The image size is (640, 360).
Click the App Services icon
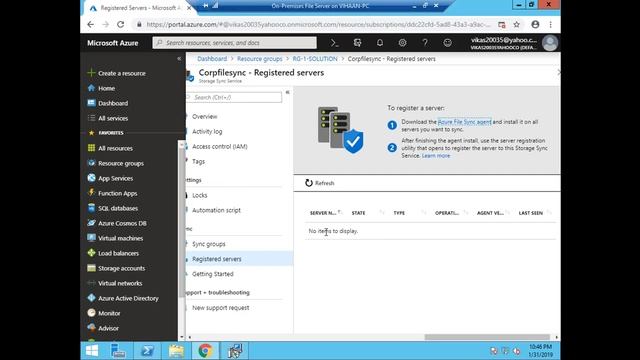(91, 178)
